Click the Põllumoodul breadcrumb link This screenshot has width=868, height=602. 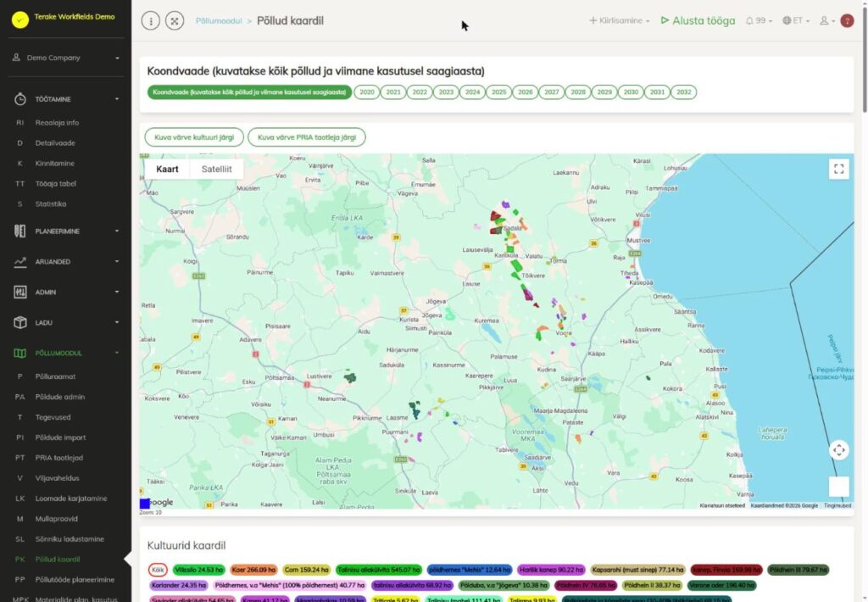pyautogui.click(x=219, y=21)
